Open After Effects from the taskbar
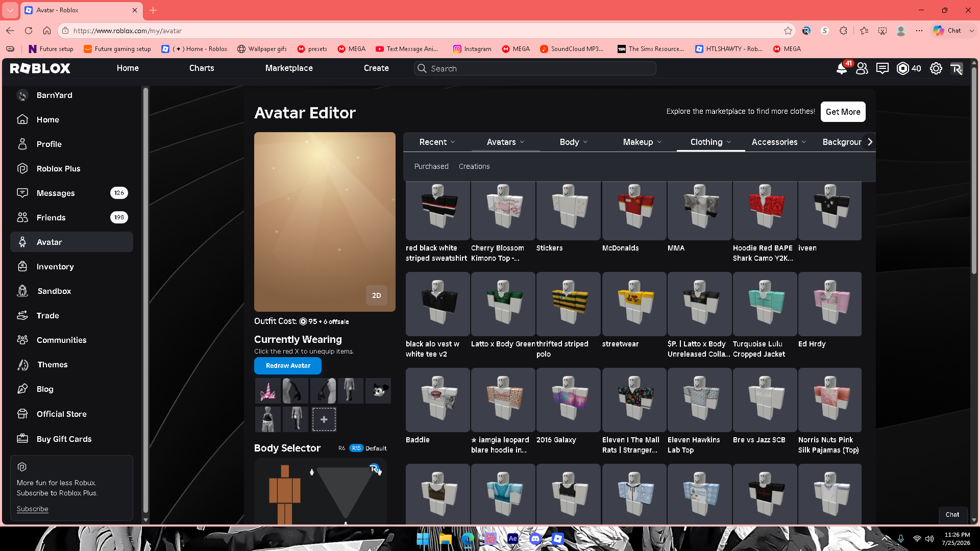 click(x=512, y=539)
